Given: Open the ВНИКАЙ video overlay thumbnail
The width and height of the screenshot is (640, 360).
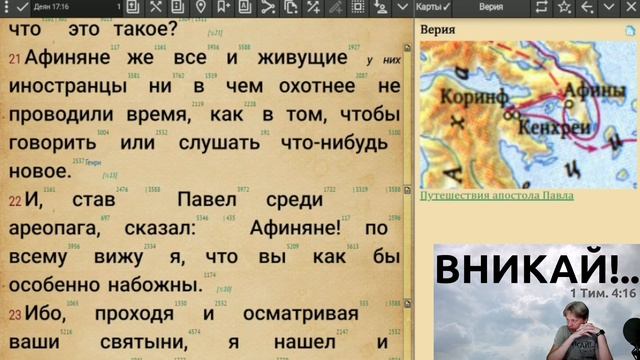Looking at the screenshot, I should coord(537,302).
